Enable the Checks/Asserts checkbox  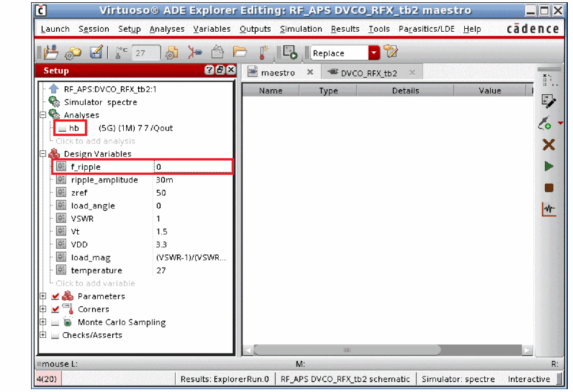(55, 335)
